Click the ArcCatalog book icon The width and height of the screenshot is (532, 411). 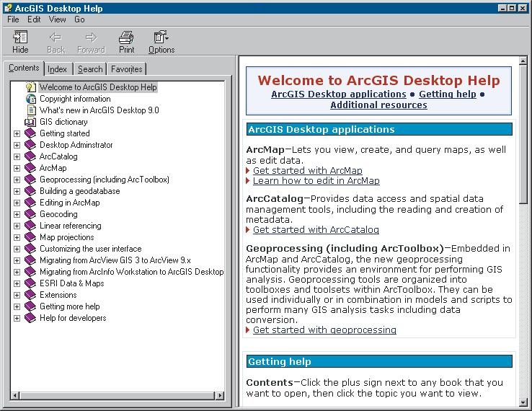pos(30,156)
